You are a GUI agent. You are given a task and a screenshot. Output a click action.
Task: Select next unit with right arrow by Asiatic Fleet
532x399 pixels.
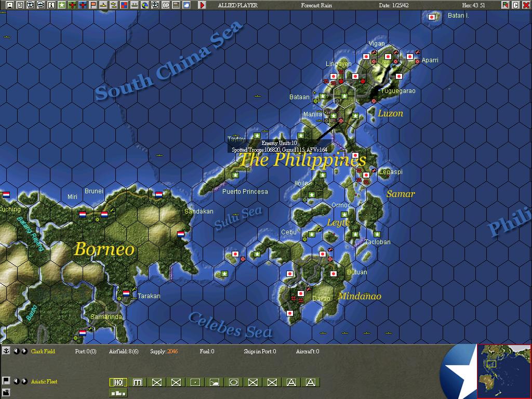click(x=24, y=381)
